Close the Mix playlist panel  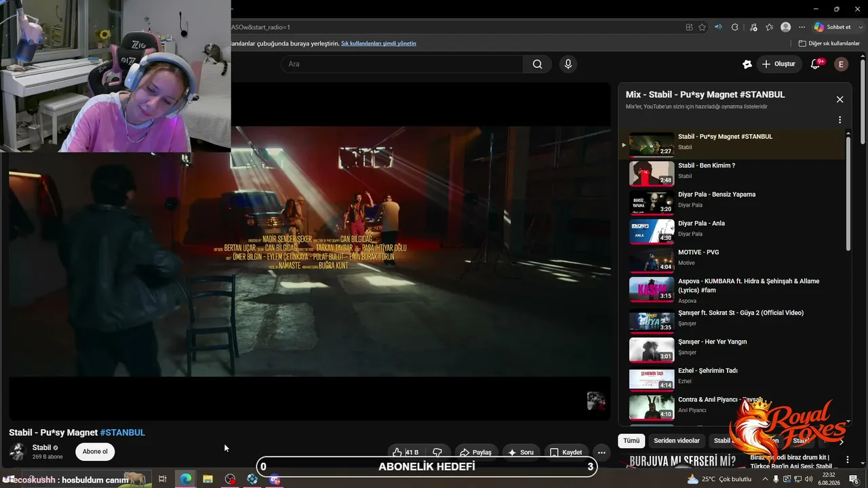coord(840,100)
